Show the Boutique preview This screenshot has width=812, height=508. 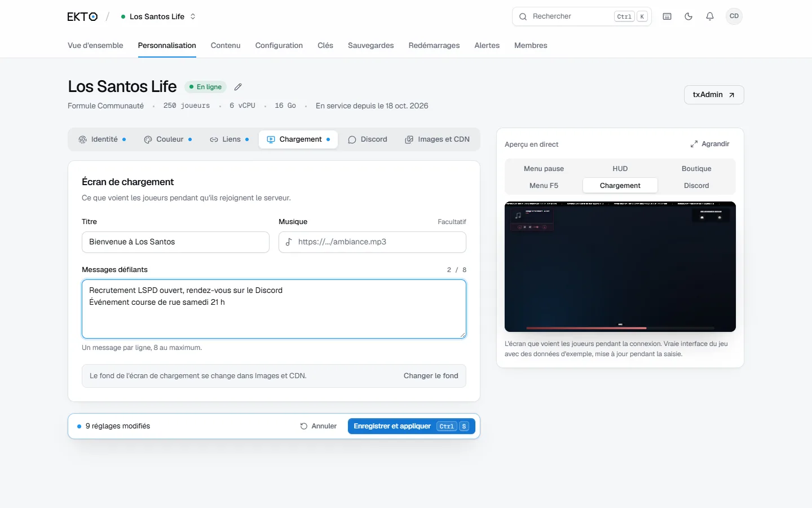click(696, 169)
